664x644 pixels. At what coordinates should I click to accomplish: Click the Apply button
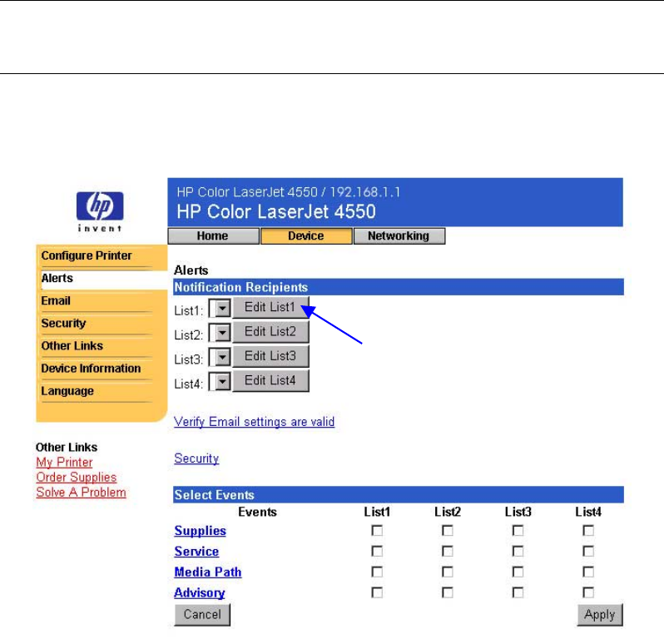(x=600, y=615)
